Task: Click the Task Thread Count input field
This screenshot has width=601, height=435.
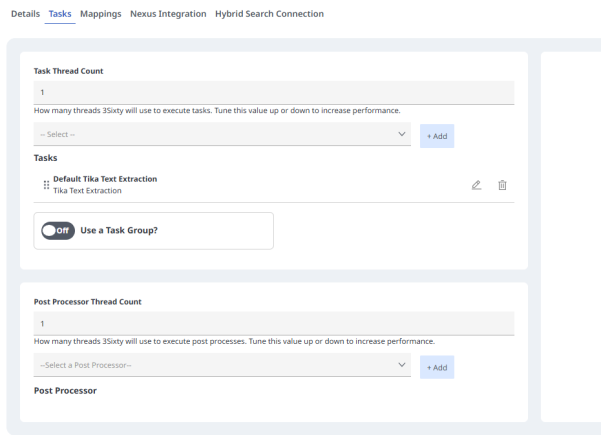Action: (274, 93)
